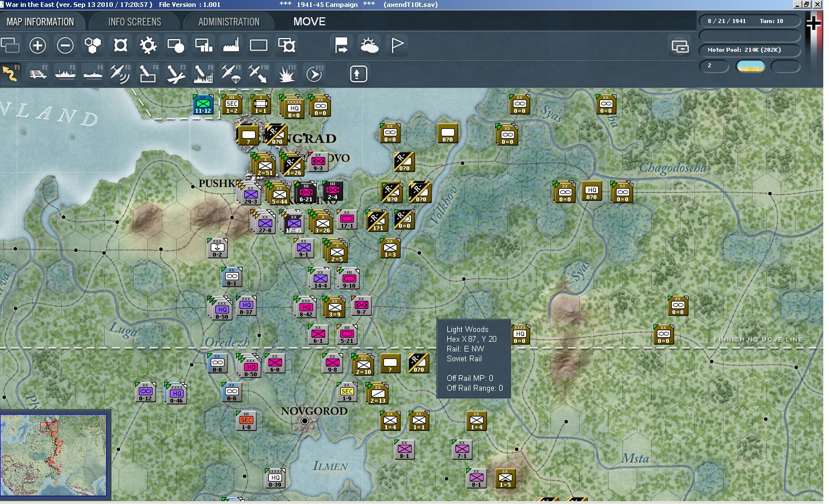Toggle the weather sun-cloud icon
Image resolution: width=829 pixels, height=504 pixels.
click(369, 45)
